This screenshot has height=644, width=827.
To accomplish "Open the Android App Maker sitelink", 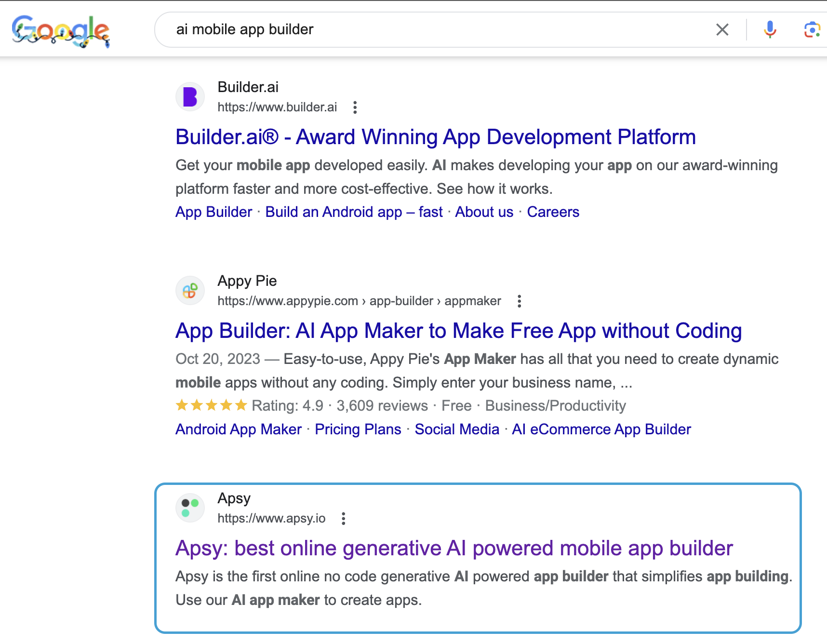I will [238, 429].
